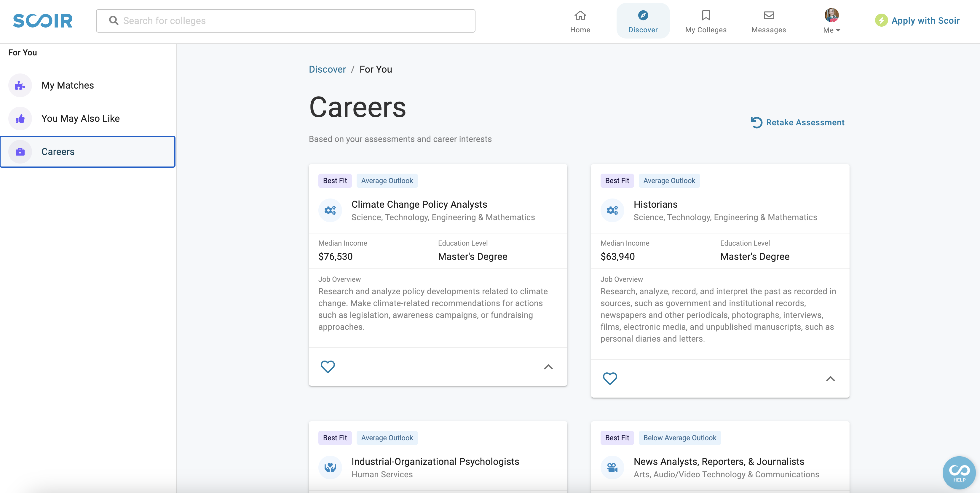Toggle the Best Fit badge on Historians card
980x493 pixels.
[617, 180]
